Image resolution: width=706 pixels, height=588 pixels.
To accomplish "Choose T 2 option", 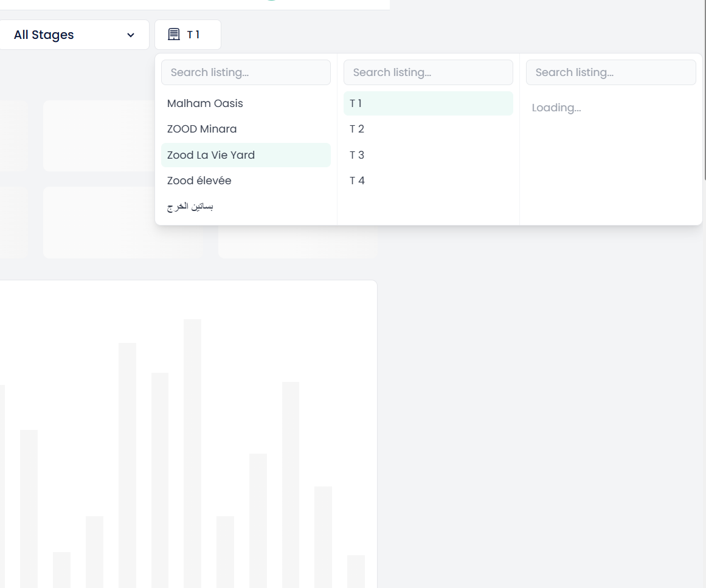I will [428, 130].
